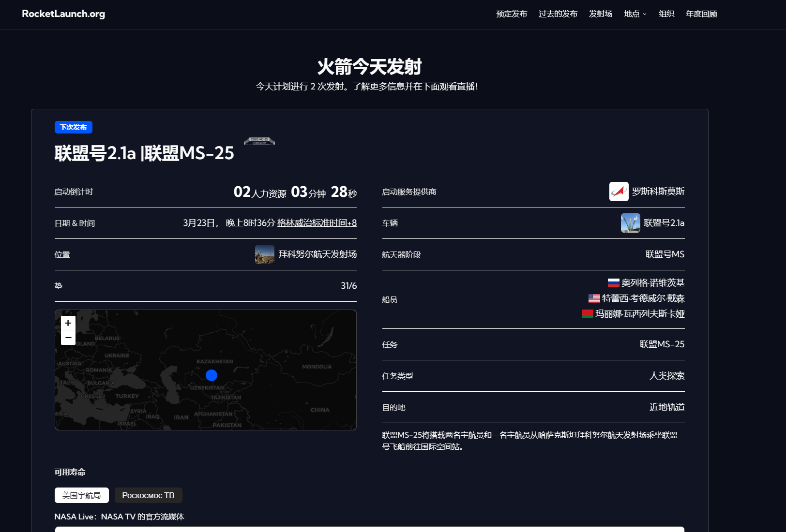Click the blue launch site map marker

click(212, 375)
